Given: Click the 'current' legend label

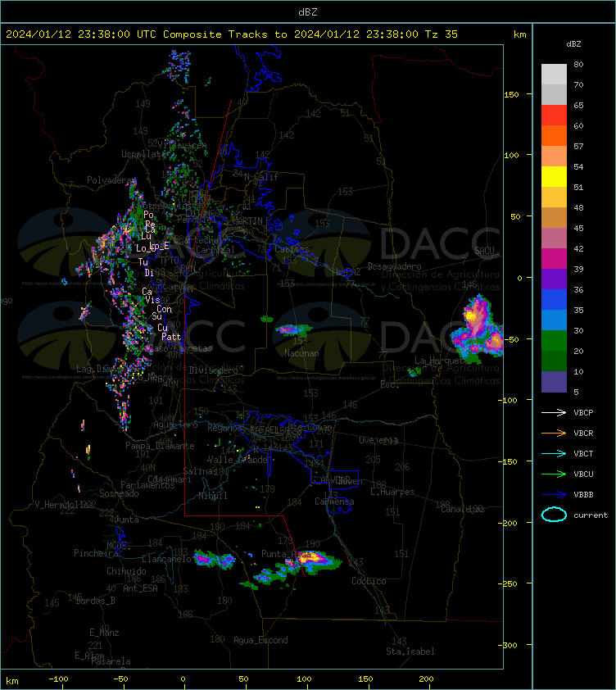Looking at the screenshot, I should click(x=591, y=515).
